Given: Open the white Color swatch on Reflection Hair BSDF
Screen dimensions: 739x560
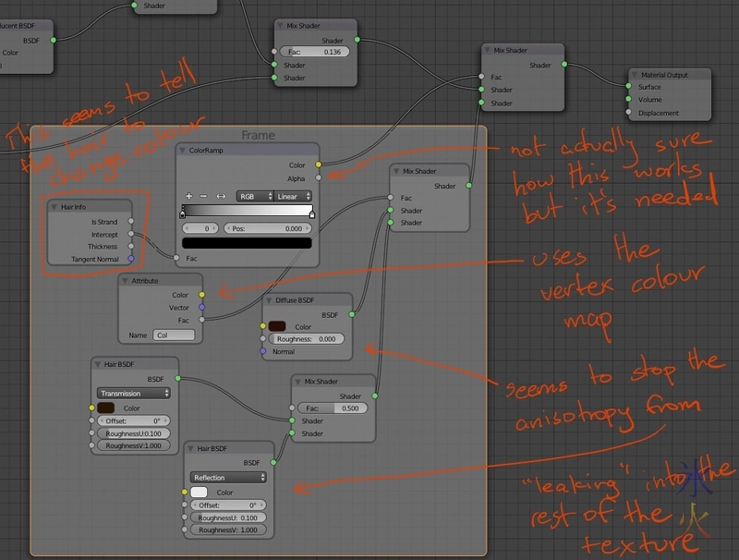Looking at the screenshot, I should 199,493.
